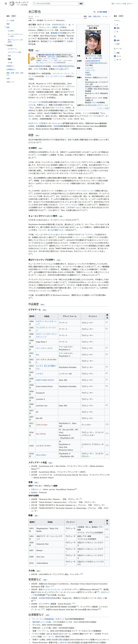
Task: Click テンプレートを表示 in the infobox
Action: 103,108
